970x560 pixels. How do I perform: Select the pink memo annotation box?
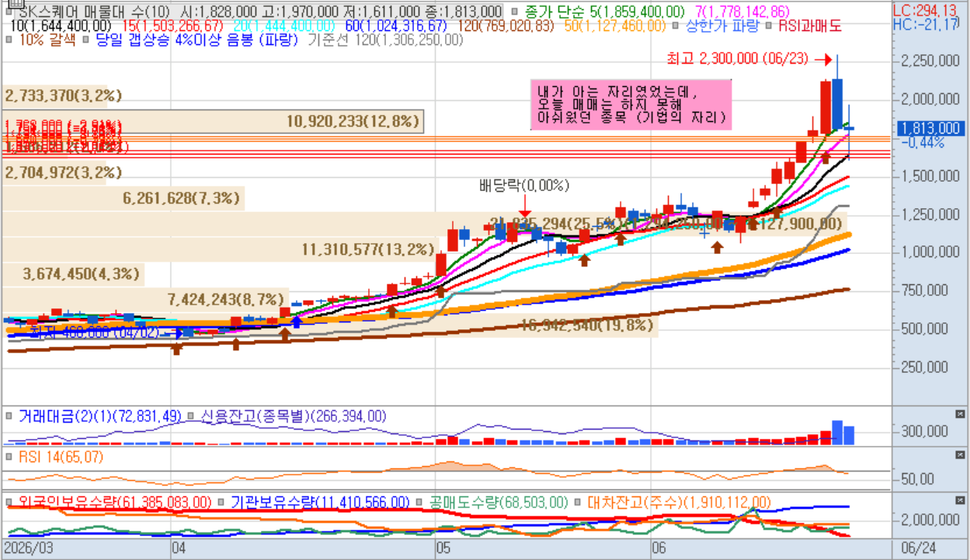tap(631, 104)
